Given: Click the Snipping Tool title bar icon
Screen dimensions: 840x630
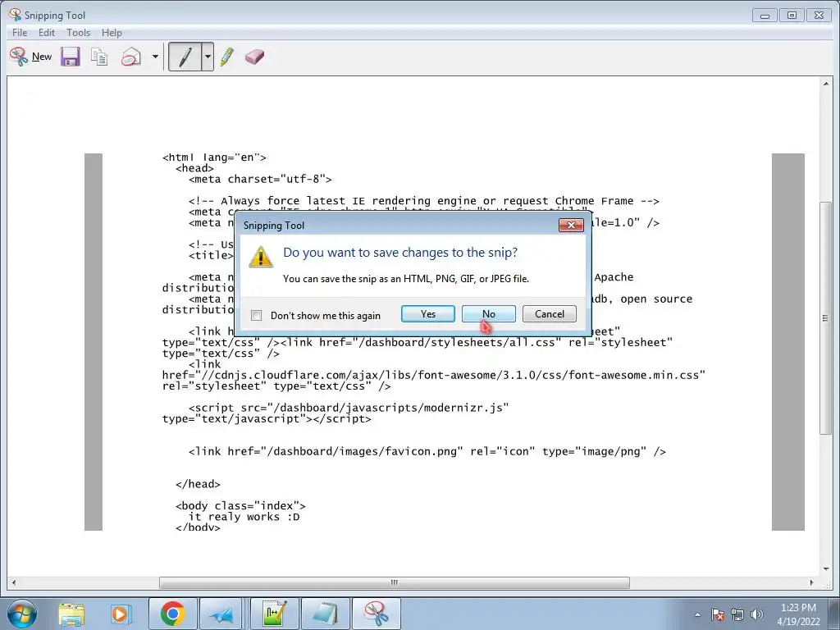Looking at the screenshot, I should (15, 15).
